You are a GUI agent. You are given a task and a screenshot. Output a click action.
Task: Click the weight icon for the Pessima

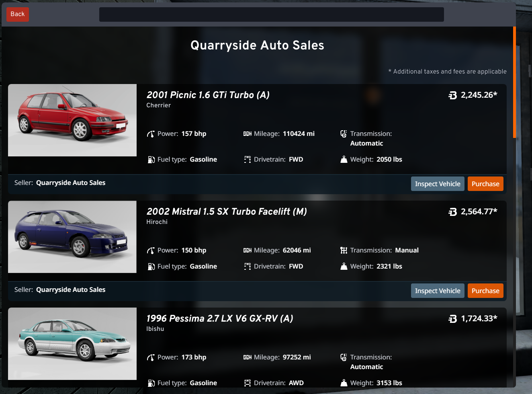pyautogui.click(x=344, y=383)
